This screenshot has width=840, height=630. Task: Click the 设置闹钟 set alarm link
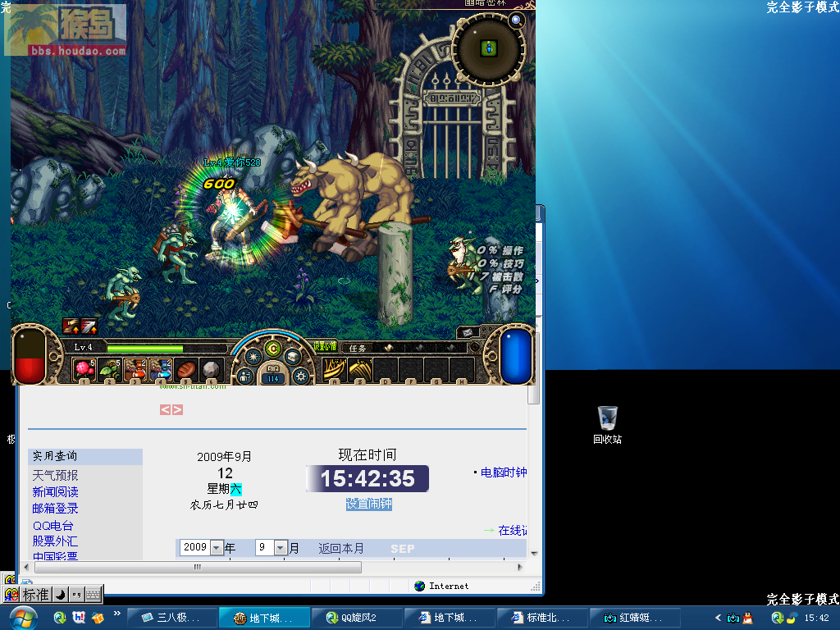tap(368, 504)
